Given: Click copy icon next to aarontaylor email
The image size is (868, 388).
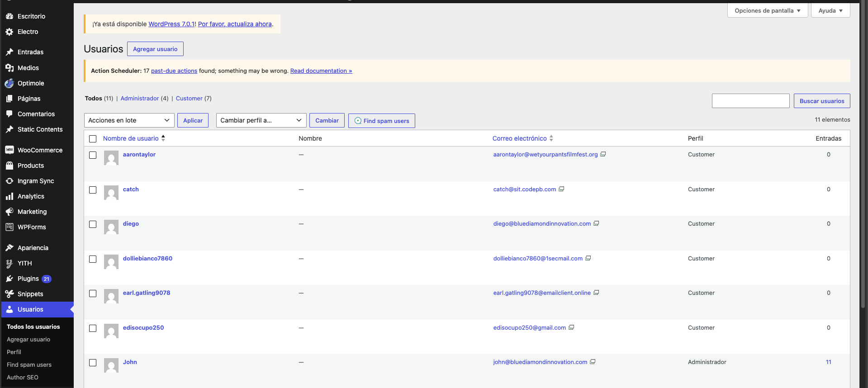Looking at the screenshot, I should [603, 154].
